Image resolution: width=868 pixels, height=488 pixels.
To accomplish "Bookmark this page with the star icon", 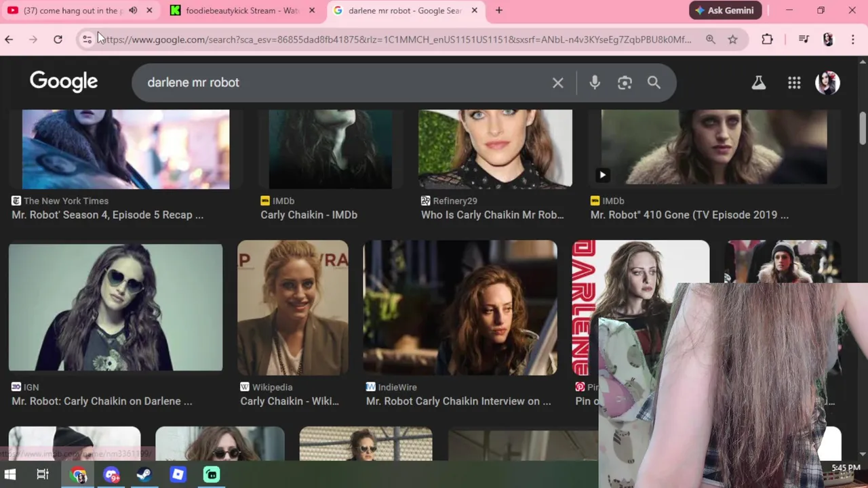I will [733, 39].
